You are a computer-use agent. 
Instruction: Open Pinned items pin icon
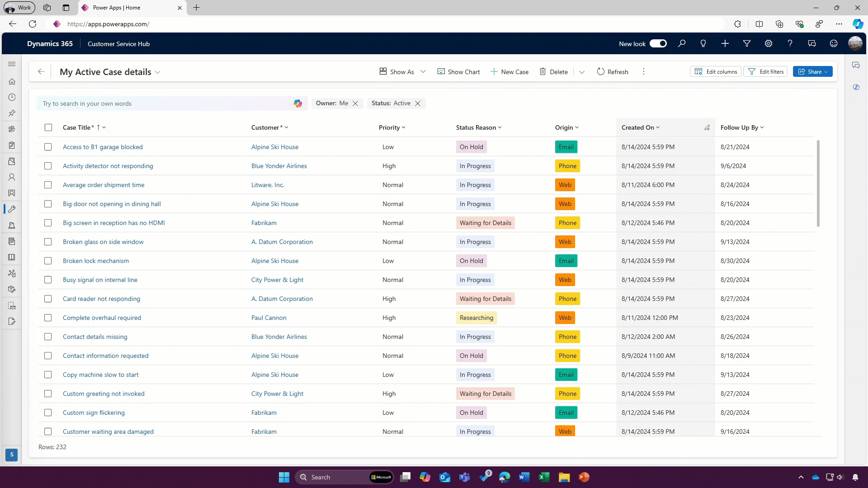pos(12,113)
